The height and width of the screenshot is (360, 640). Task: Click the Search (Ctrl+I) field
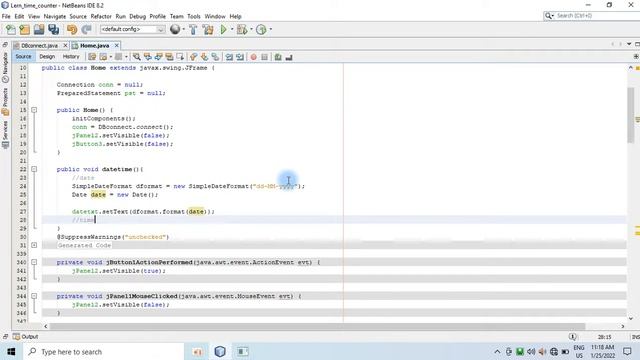point(591,16)
